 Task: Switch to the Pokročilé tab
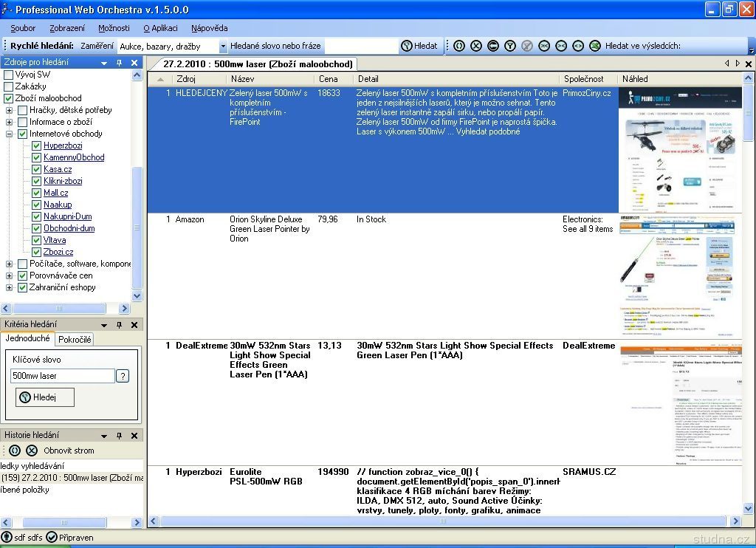pos(75,339)
